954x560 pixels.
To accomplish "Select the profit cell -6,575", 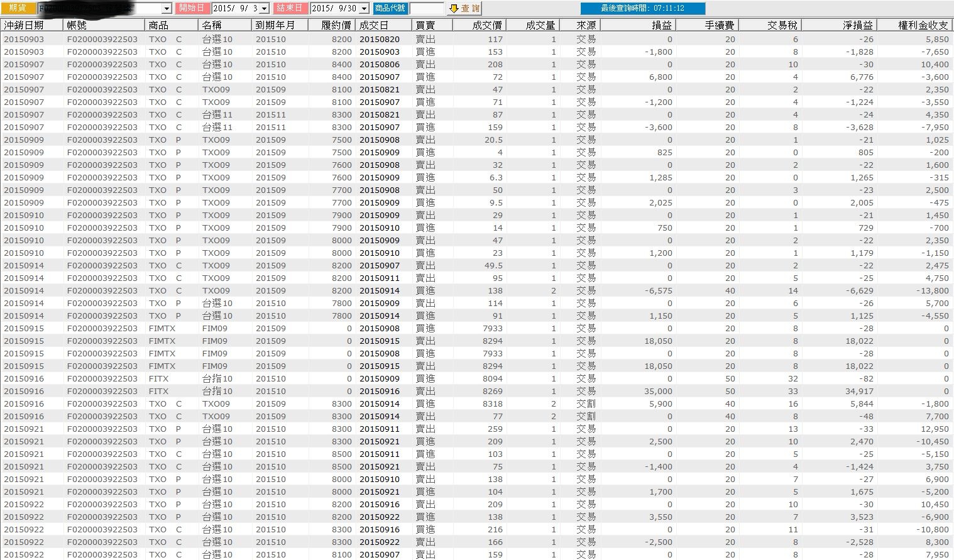I will coord(659,290).
